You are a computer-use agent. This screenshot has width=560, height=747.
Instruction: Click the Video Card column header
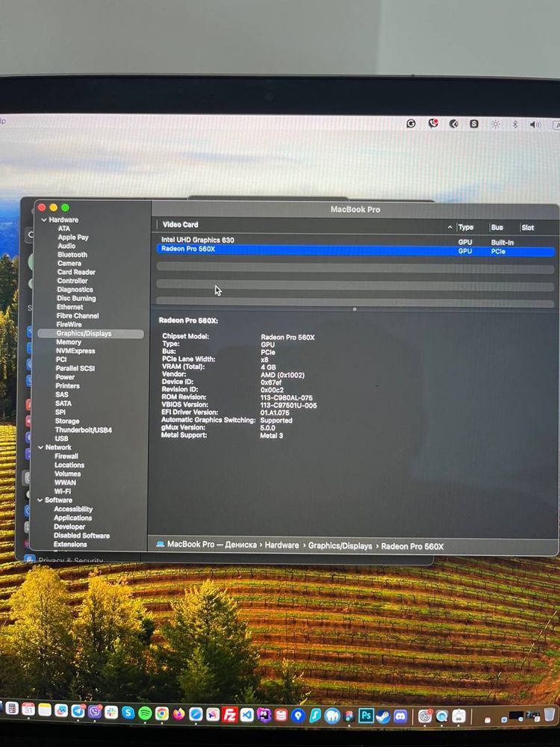[x=181, y=224]
